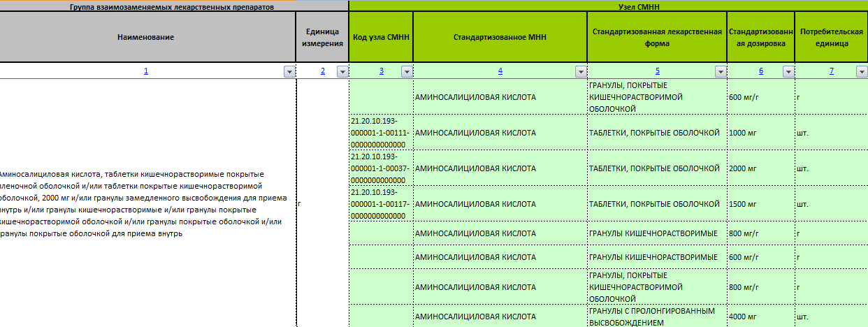Select code cell ending in 00037

click(x=380, y=168)
